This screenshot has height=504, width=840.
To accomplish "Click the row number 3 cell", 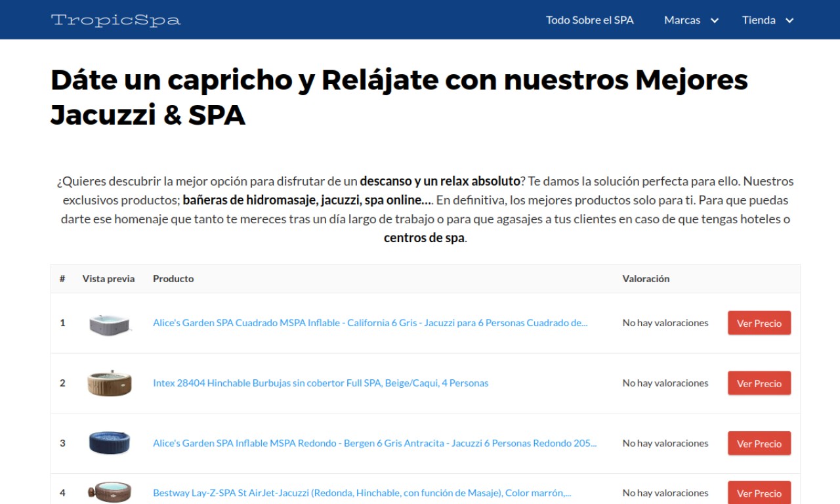I will [63, 444].
